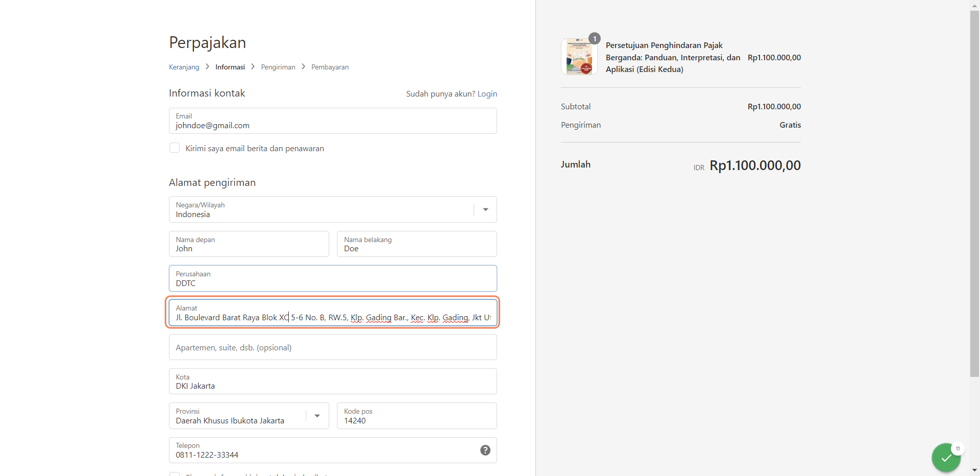This screenshot has width=980, height=476.
Task: Click the Login link
Action: coord(487,94)
